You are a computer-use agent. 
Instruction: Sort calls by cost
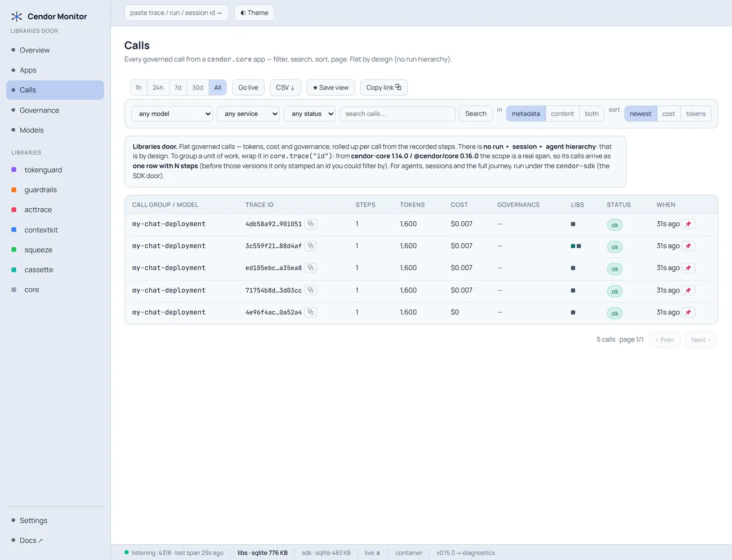coord(668,114)
